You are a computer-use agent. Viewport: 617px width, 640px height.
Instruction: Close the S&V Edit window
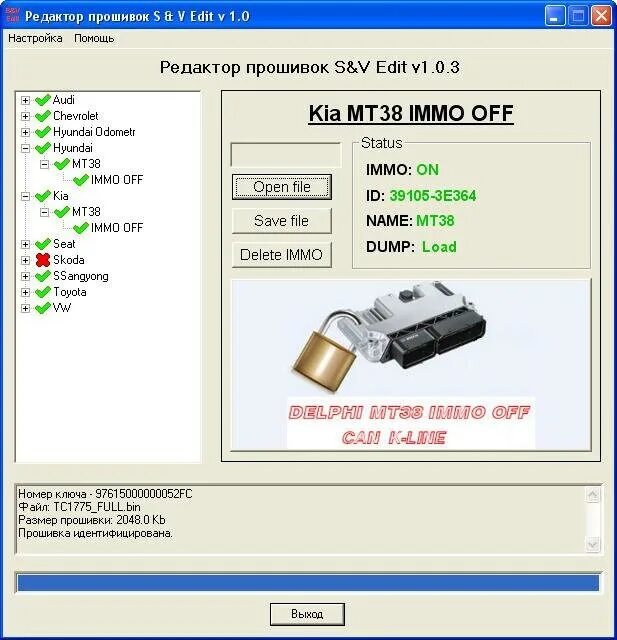click(x=601, y=16)
